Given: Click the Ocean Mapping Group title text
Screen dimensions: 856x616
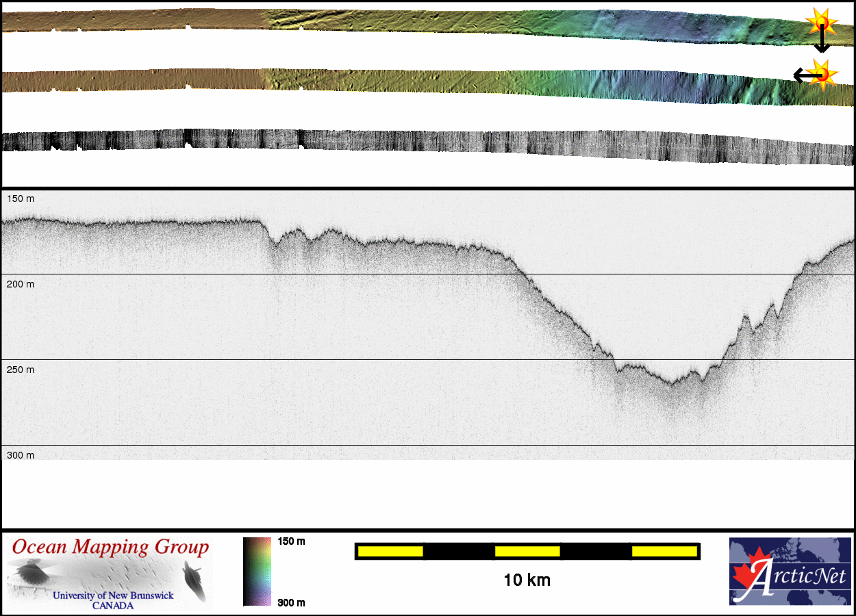Looking at the screenshot, I should [110, 548].
